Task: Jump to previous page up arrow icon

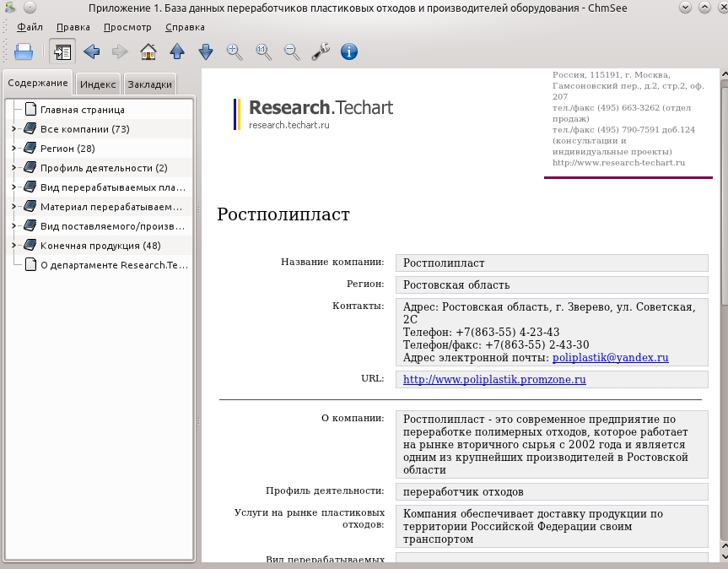Action: tap(177, 51)
